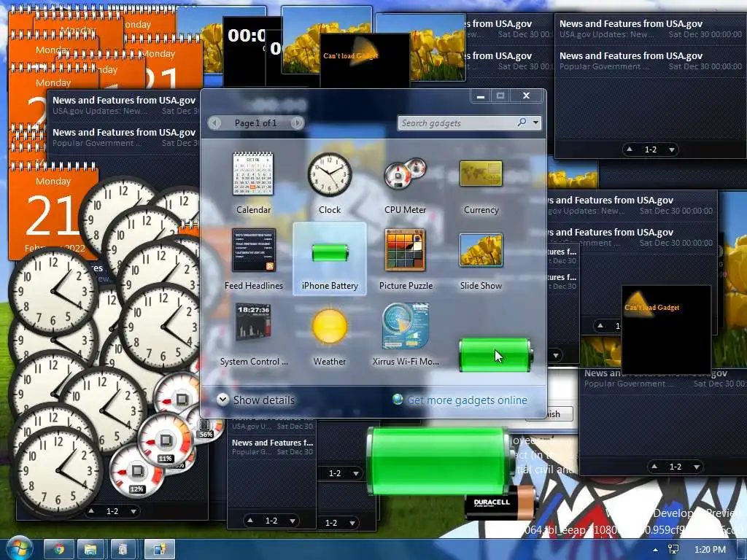
Task: Click the Duracell battery gadget on the desktop
Action: pos(500,502)
